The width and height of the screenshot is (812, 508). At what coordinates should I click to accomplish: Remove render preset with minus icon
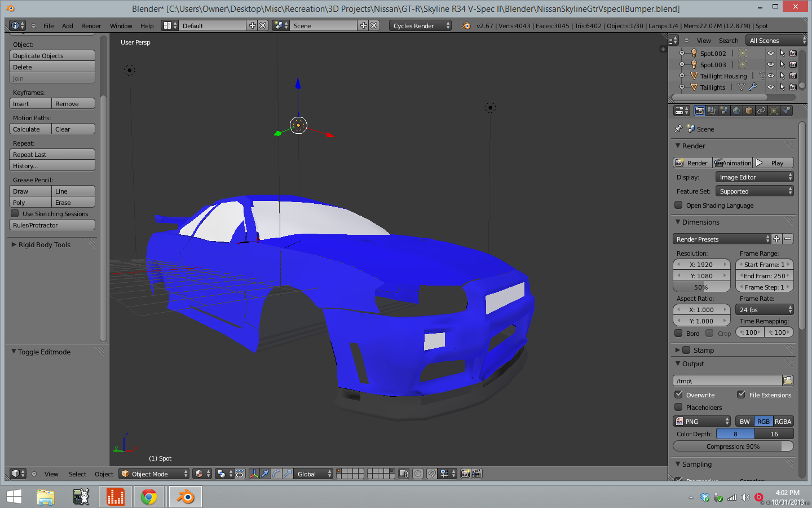[x=788, y=239]
